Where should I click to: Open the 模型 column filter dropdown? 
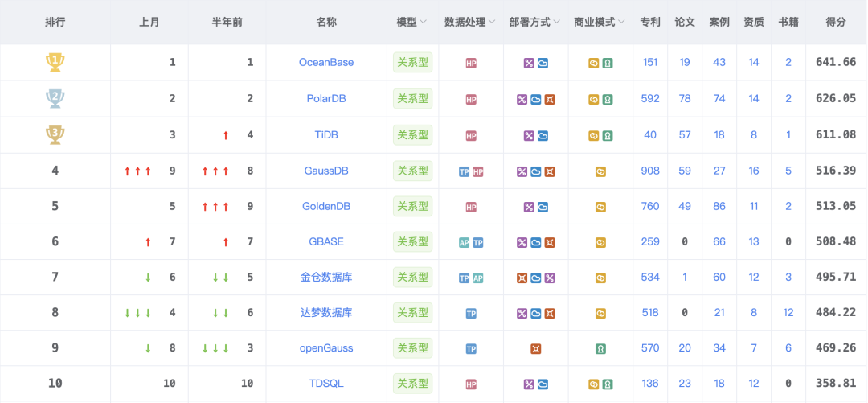[424, 23]
